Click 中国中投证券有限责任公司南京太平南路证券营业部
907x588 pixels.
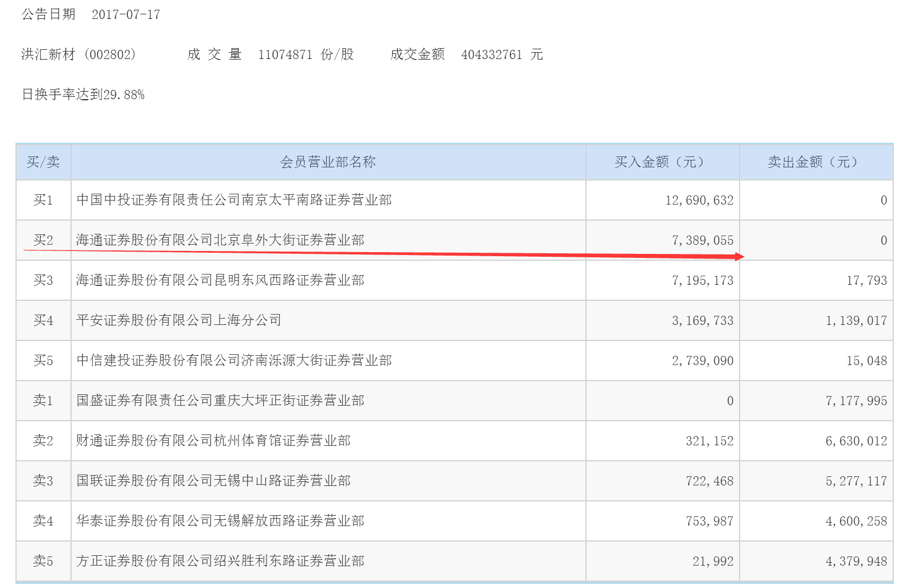[x=234, y=200]
